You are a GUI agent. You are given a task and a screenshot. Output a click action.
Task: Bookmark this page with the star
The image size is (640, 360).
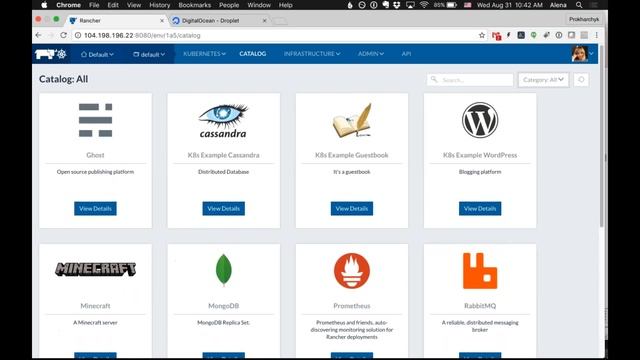pyautogui.click(x=482, y=36)
